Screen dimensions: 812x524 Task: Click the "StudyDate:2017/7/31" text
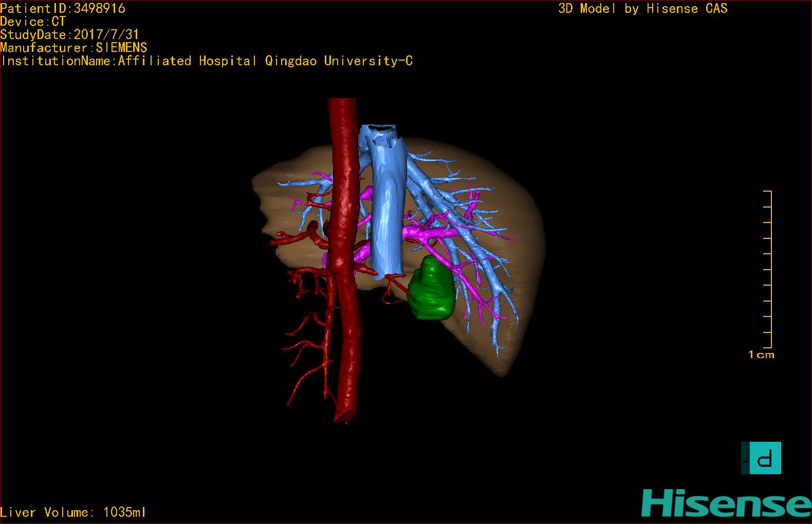(x=70, y=34)
